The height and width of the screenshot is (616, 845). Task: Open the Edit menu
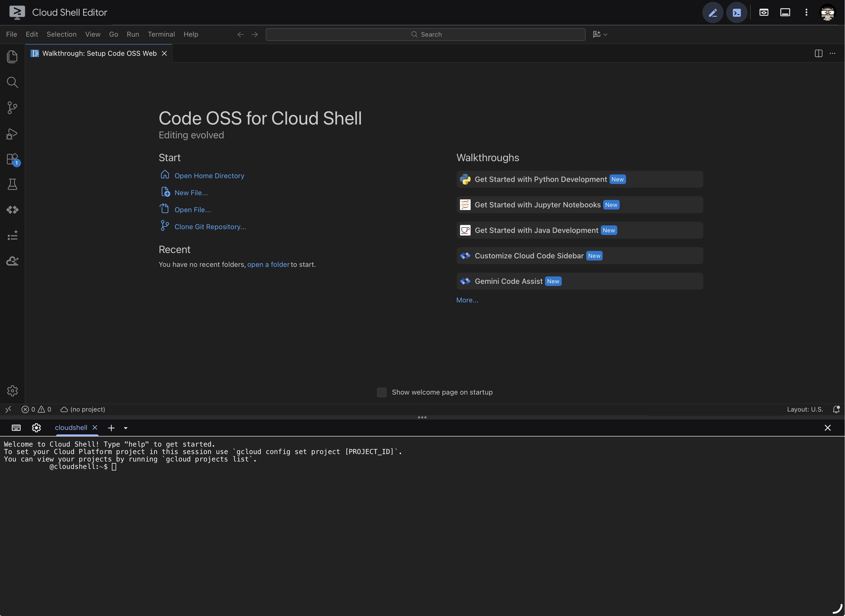pos(32,34)
